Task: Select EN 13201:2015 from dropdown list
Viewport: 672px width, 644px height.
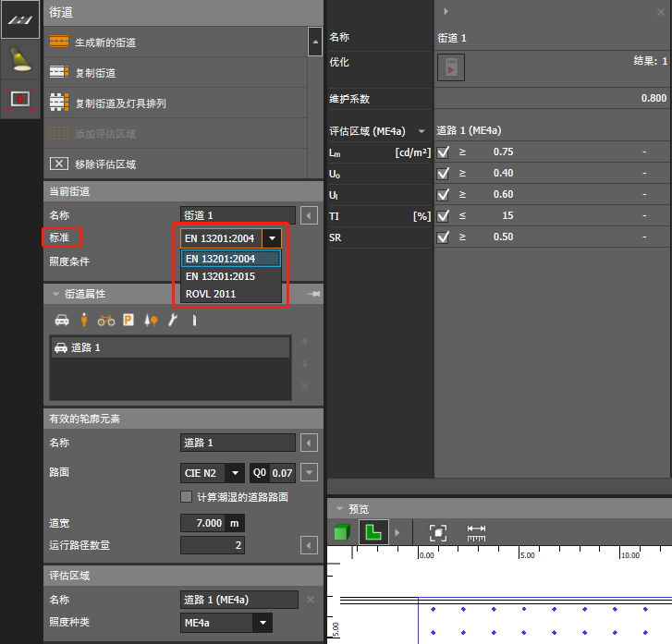Action: tap(231, 276)
